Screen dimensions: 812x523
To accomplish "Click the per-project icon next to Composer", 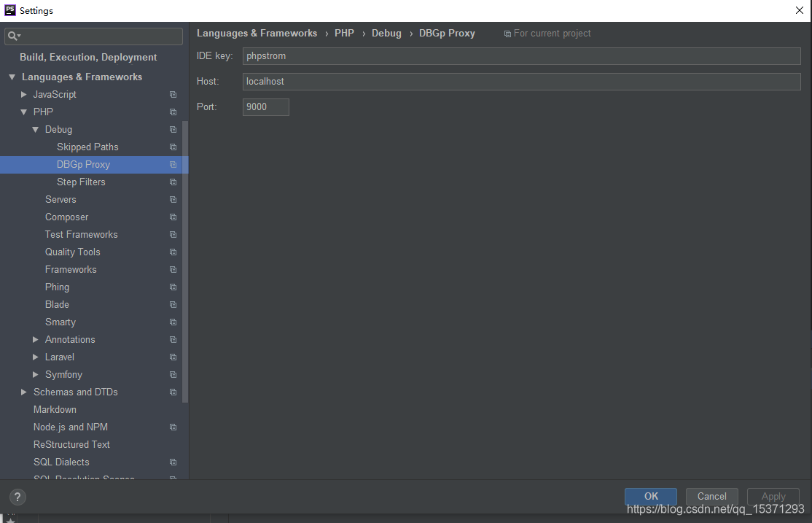I will pyautogui.click(x=173, y=217).
